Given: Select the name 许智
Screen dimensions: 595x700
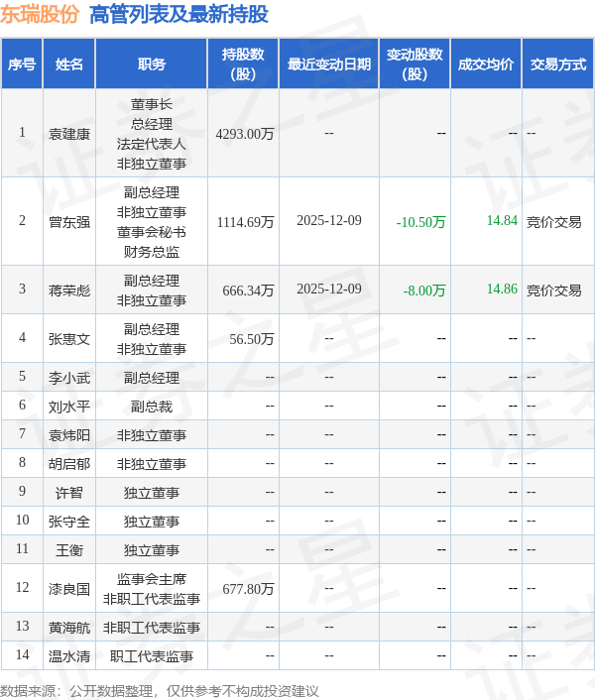Looking at the screenshot, I should 69,493.
